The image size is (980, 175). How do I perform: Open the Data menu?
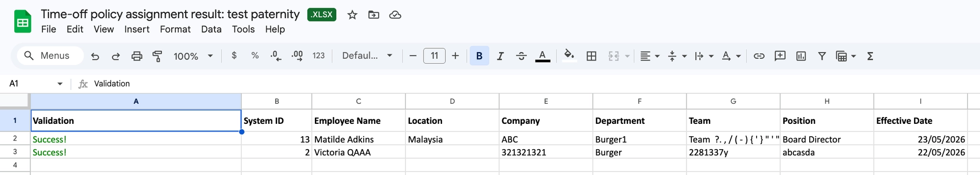[x=211, y=29]
